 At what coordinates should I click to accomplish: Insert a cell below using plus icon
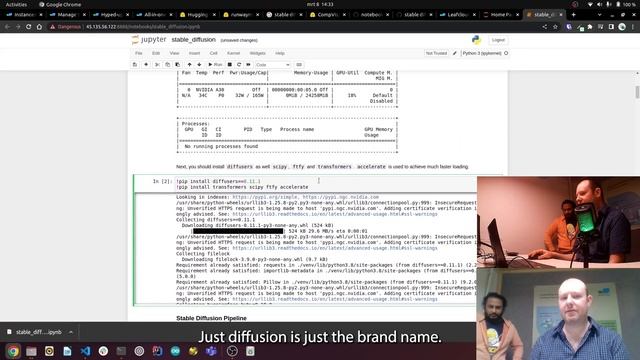146,64
